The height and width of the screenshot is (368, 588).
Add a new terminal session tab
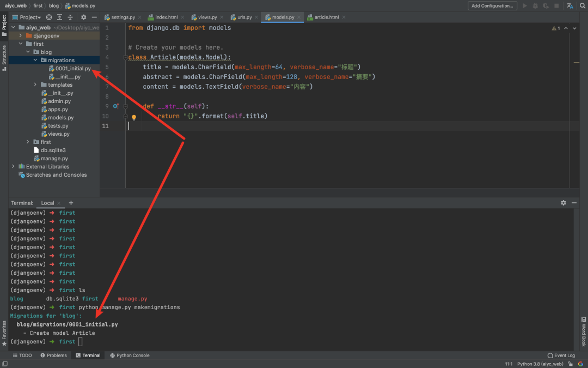pos(71,203)
